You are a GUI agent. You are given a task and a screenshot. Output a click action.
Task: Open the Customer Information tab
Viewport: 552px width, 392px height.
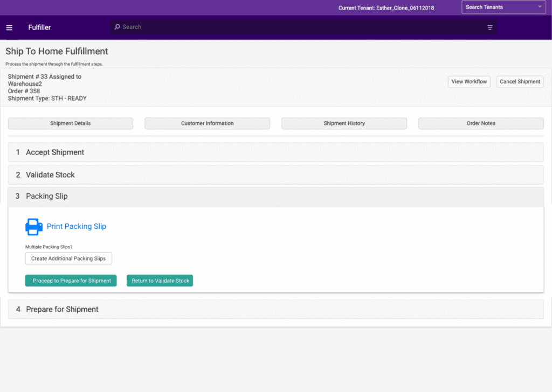[x=208, y=123]
